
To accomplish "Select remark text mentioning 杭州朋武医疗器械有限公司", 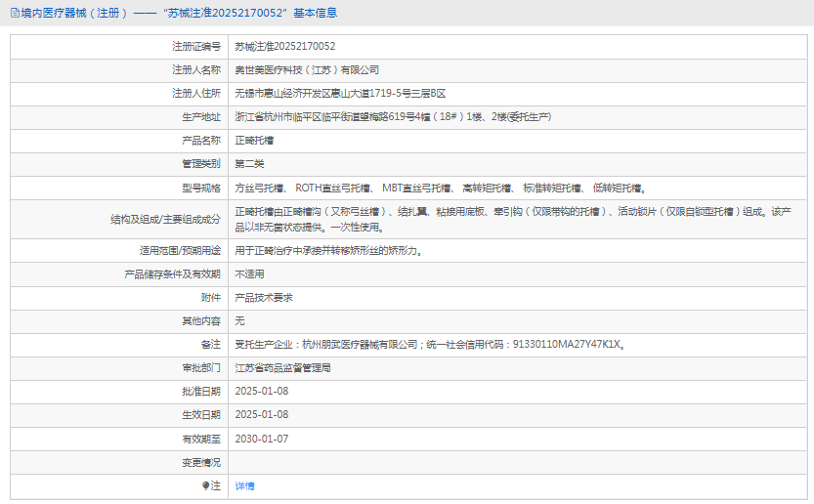I will (x=430, y=344).
